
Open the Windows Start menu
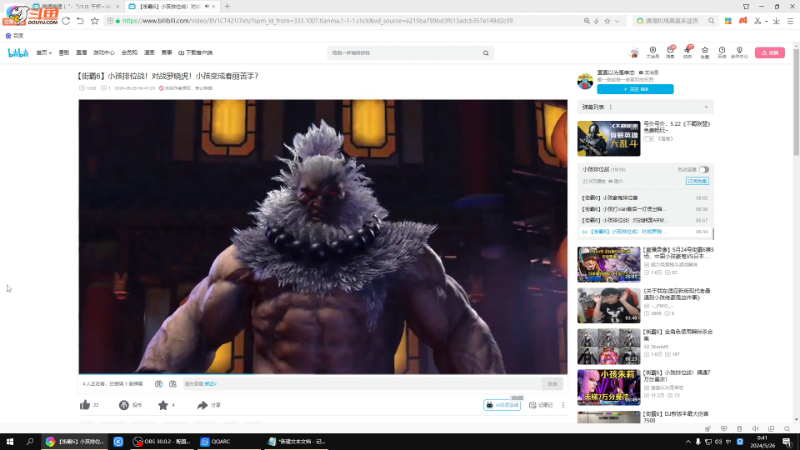[10, 442]
